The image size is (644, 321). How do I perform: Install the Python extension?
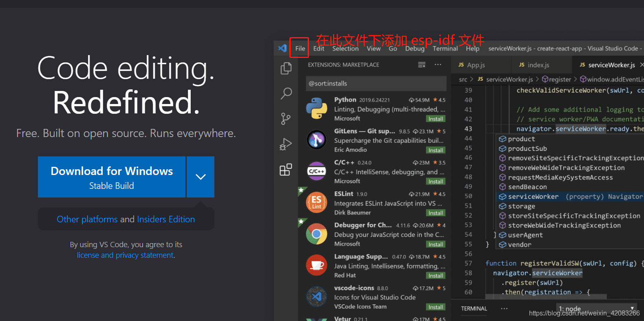point(436,119)
